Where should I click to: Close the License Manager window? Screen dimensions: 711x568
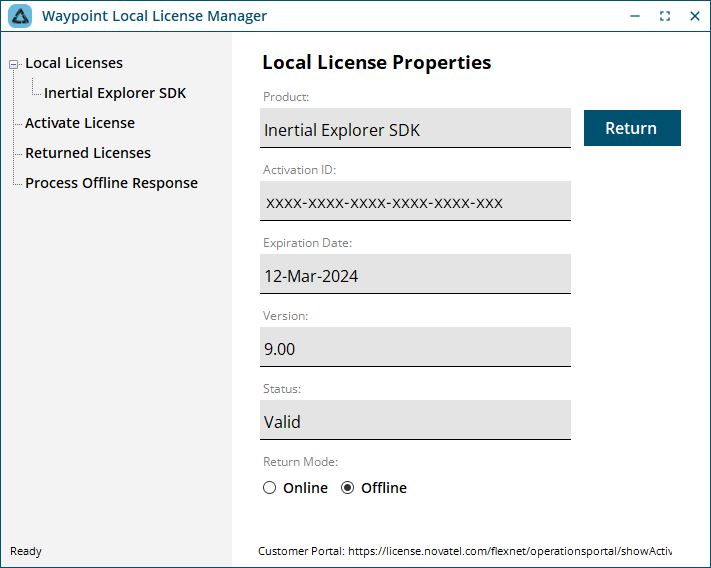[x=695, y=16]
